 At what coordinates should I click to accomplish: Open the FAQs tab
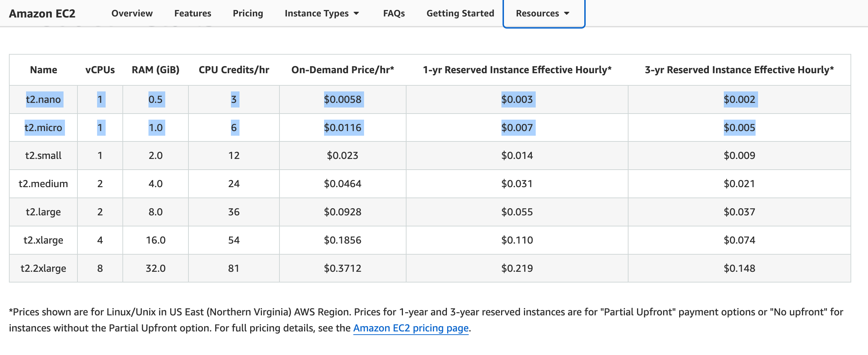(x=394, y=13)
